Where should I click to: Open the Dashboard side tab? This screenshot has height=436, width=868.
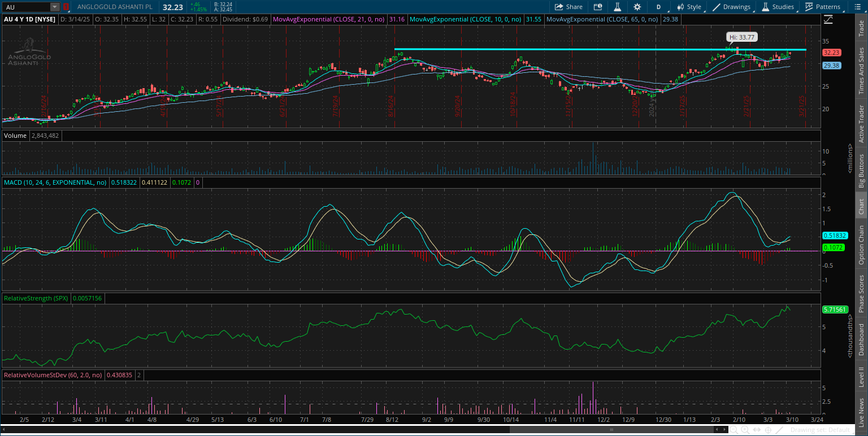click(861, 339)
